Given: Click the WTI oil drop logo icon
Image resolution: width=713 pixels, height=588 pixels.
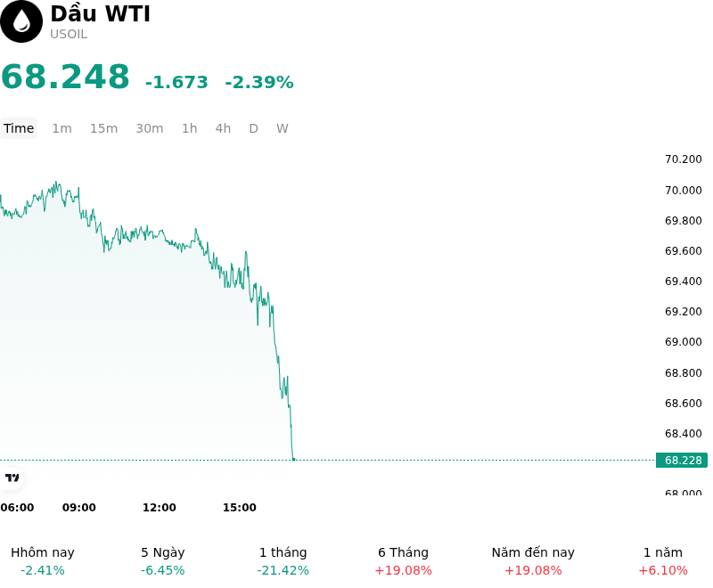Looking at the screenshot, I should pos(20,21).
